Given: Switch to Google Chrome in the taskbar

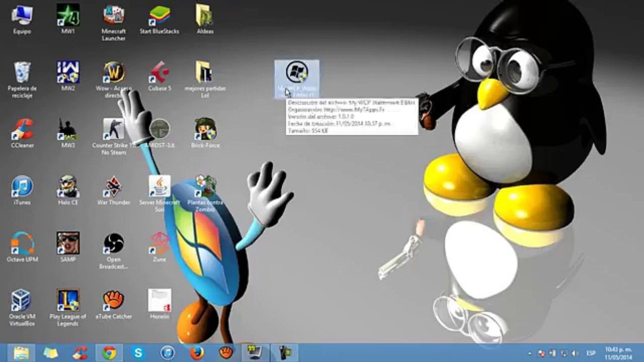Looking at the screenshot, I should click(x=109, y=353).
